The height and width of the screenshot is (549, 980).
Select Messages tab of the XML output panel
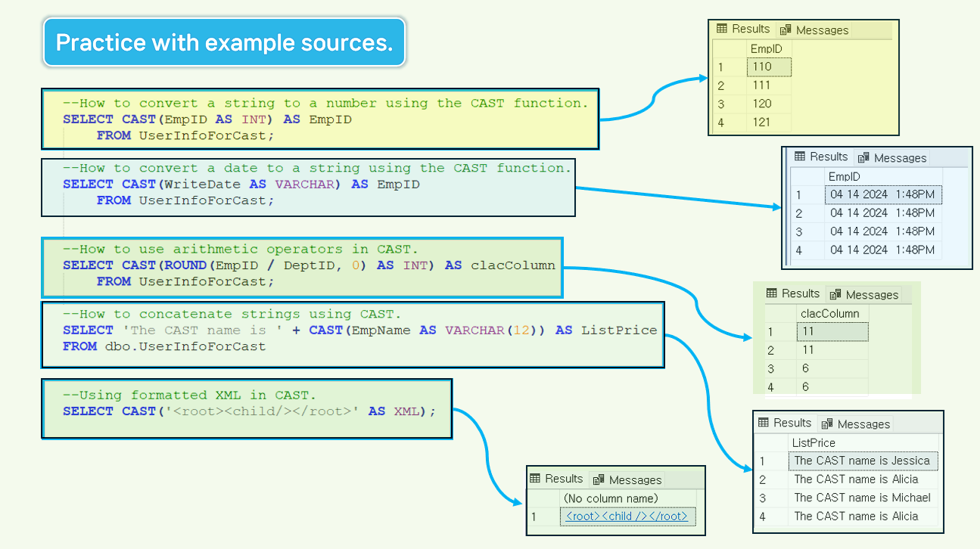[x=627, y=479]
